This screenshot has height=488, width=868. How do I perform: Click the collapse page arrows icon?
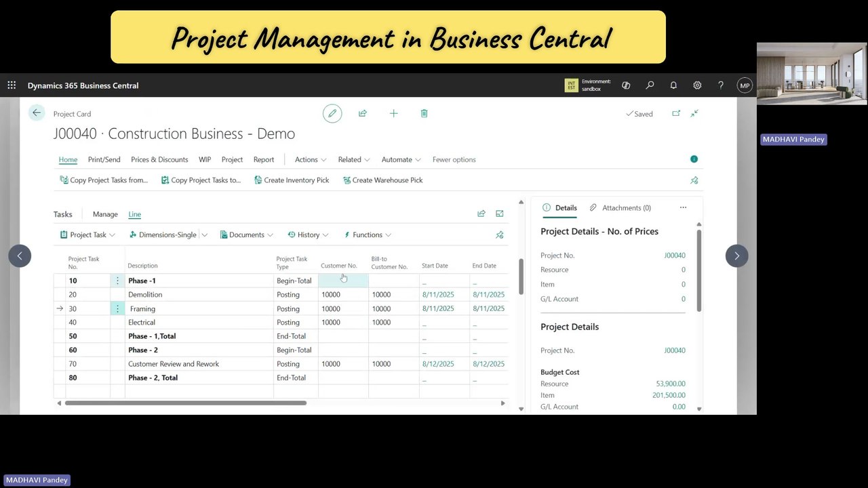coord(694,113)
